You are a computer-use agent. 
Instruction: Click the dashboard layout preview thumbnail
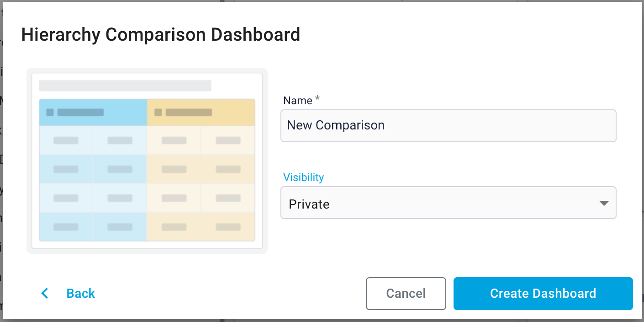[147, 161]
